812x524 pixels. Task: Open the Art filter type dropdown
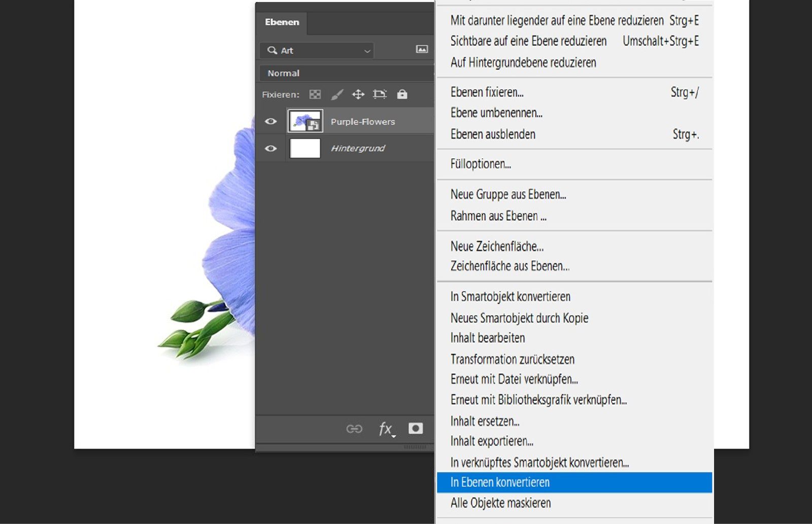(317, 50)
